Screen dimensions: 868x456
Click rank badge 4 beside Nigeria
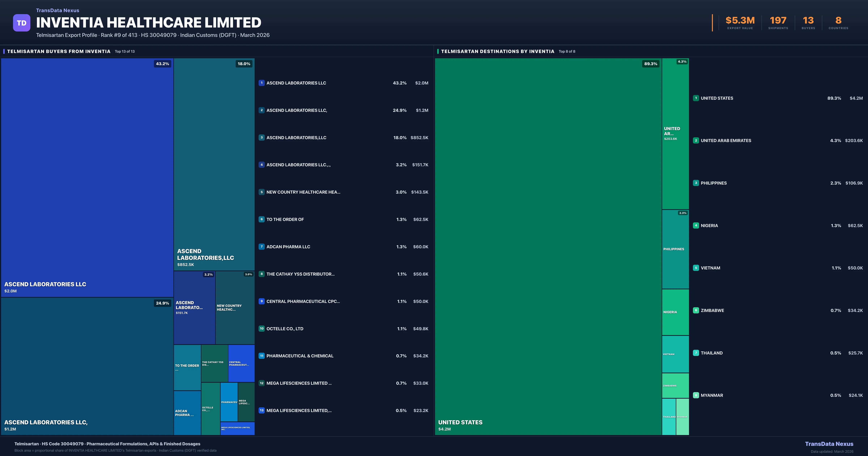[x=696, y=225]
